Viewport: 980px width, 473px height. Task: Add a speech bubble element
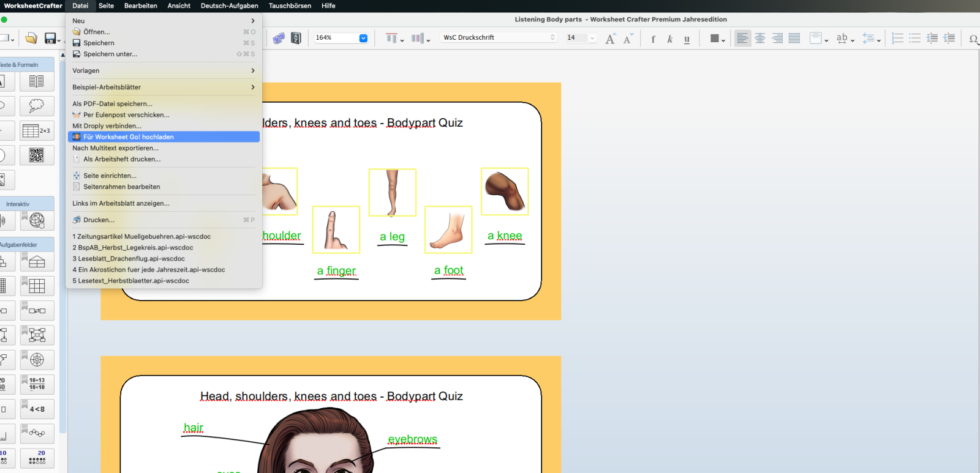37,106
